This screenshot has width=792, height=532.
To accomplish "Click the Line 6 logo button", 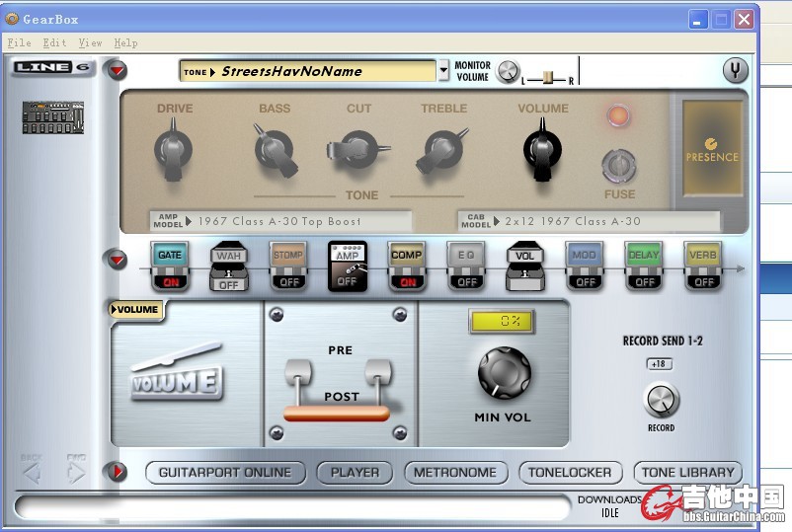I will pos(52,67).
